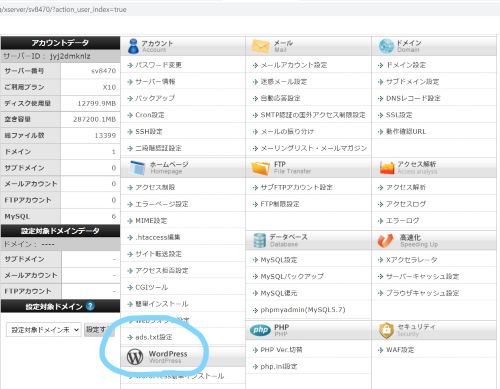Open the メールの振り分け link

click(x=287, y=132)
